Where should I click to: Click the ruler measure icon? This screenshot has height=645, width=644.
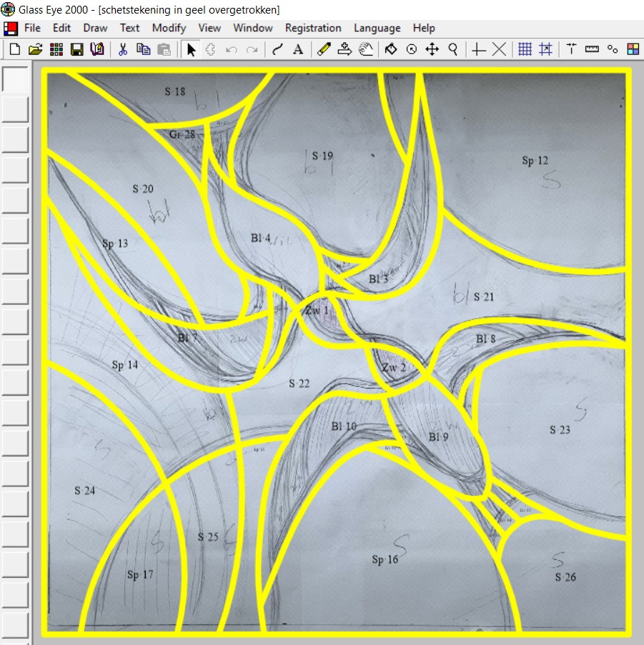[x=592, y=49]
